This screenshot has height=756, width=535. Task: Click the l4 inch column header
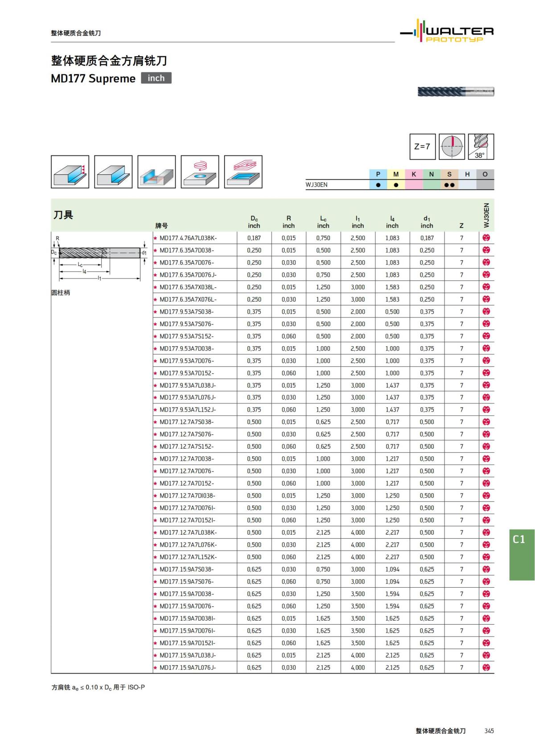click(x=392, y=222)
